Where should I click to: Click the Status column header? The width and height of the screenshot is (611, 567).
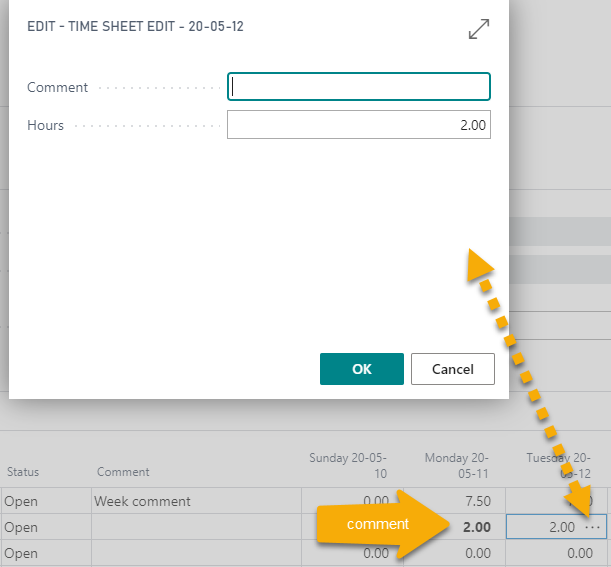pyautogui.click(x=22, y=472)
